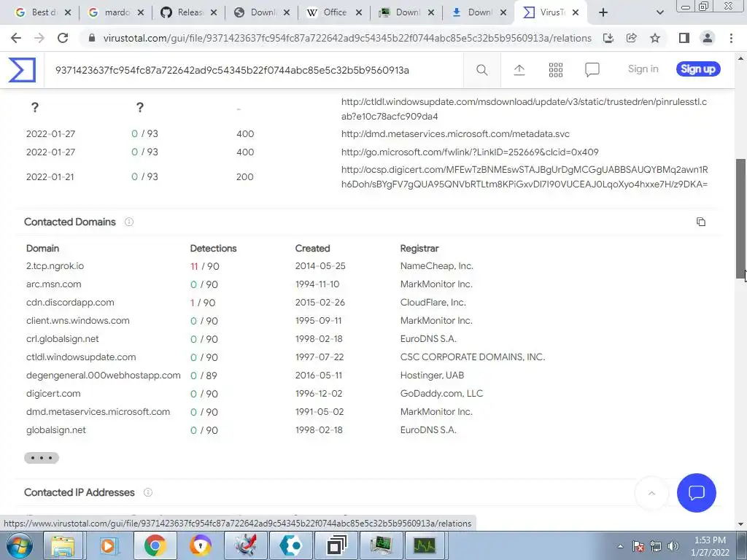747x560 pixels.
Task: Click NameCheap, Inc. registrar text
Action: pyautogui.click(x=436, y=266)
